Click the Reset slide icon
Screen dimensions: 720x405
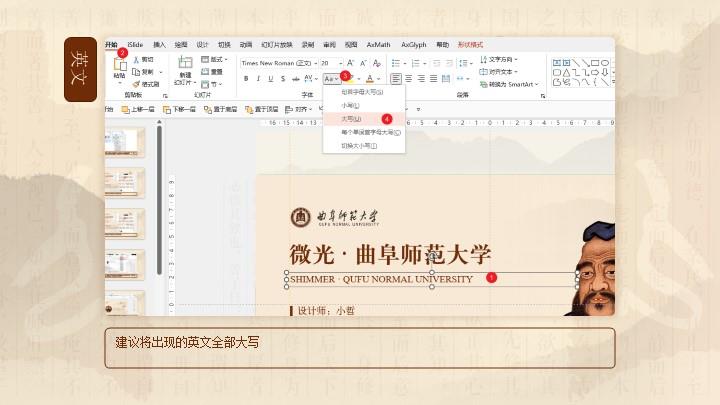tap(205, 72)
